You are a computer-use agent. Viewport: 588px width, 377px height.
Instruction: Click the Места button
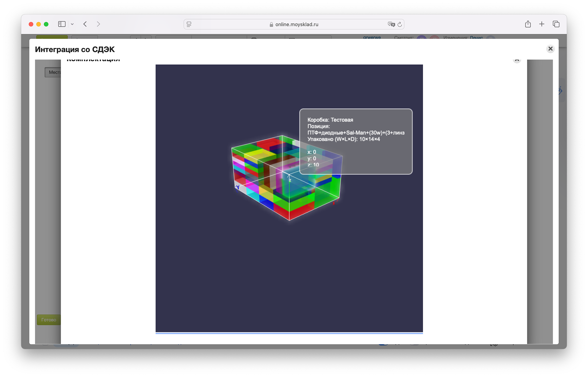pos(54,72)
